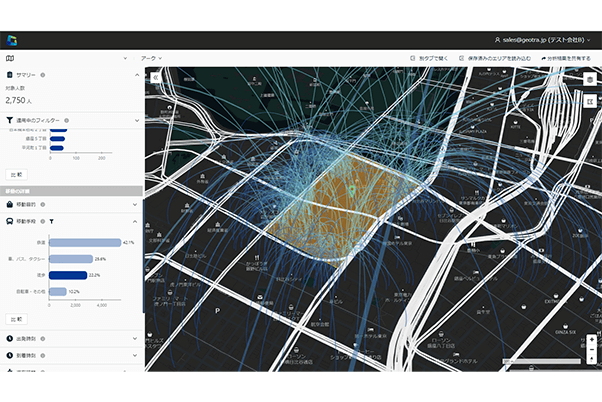Click the GEOTRA logo in top bar
Image resolution: width=602 pixels, height=402 pixels.
click(x=13, y=39)
